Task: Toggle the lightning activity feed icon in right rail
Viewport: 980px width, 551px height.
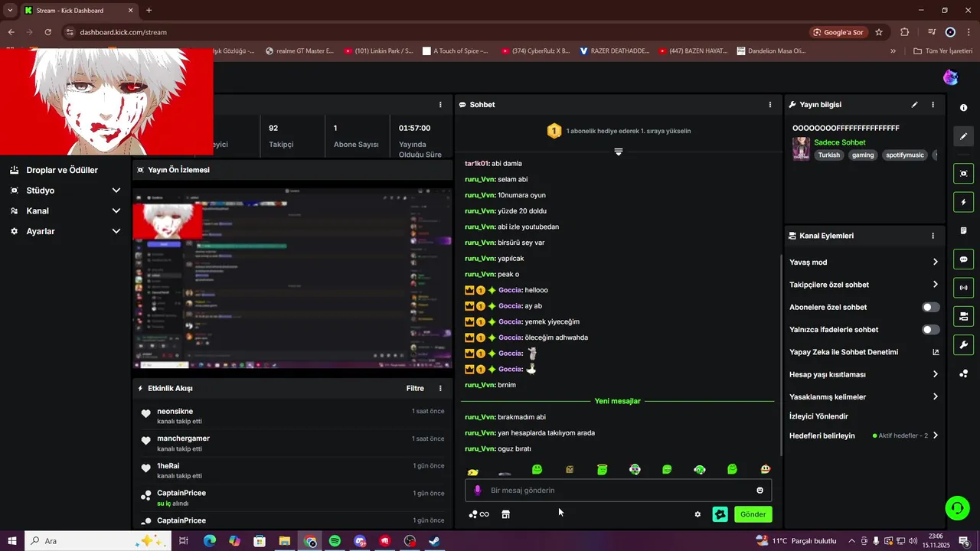Action: 964,202
